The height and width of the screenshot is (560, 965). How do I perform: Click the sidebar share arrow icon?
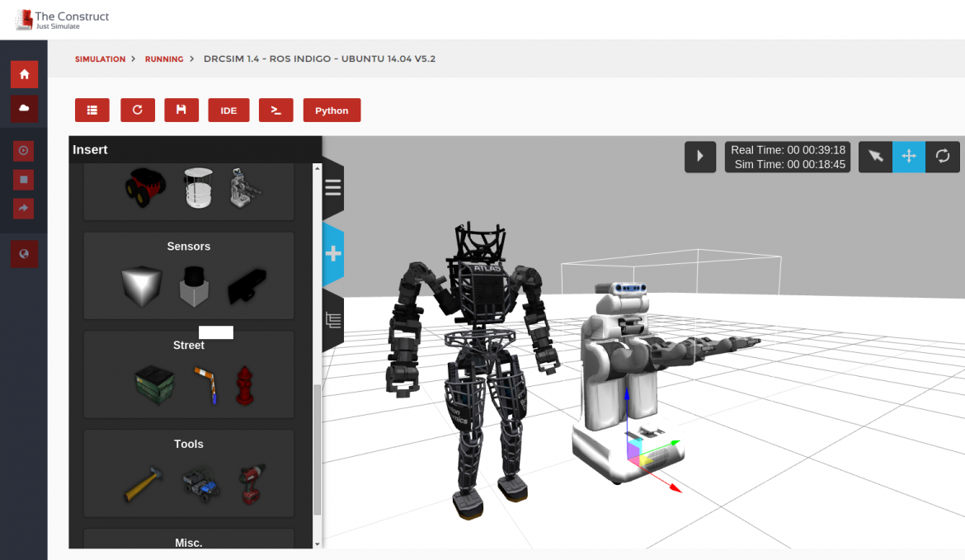(x=23, y=209)
